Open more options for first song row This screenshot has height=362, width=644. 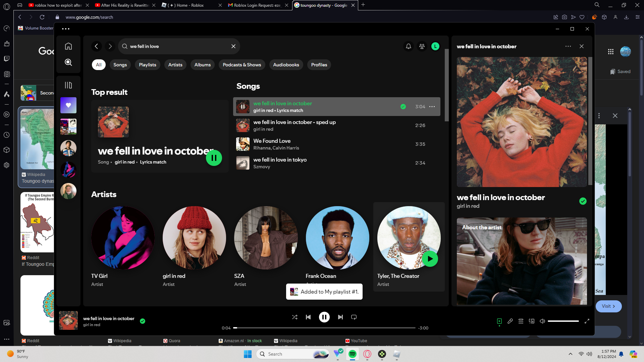(432, 107)
